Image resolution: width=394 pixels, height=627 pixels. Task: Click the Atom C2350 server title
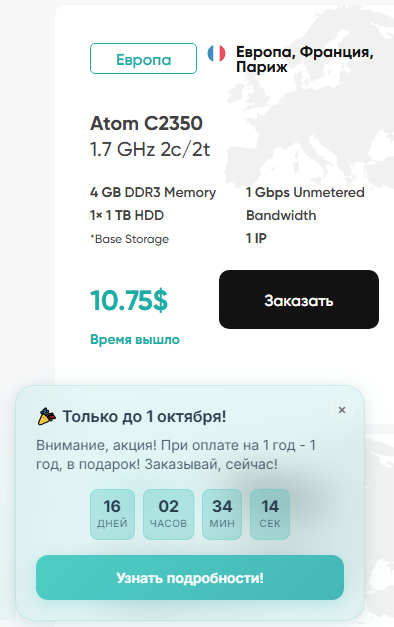(146, 123)
